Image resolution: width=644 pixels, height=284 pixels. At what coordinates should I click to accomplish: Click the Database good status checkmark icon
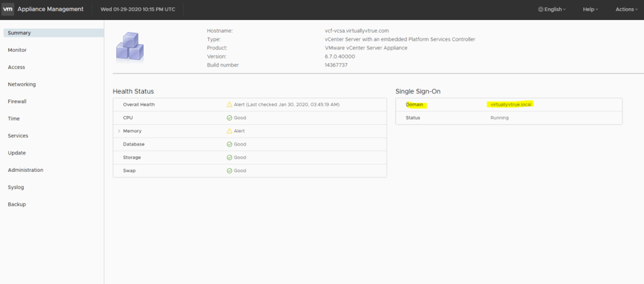pyautogui.click(x=230, y=144)
